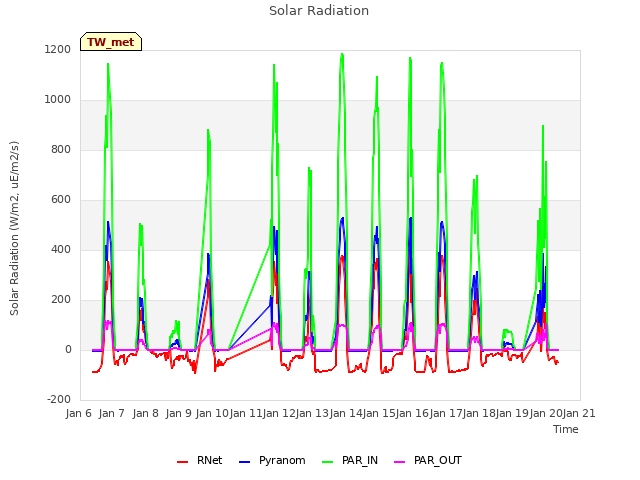Click the PAR_IN peak on Jan 7
The height and width of the screenshot is (480, 640).
[108, 64]
